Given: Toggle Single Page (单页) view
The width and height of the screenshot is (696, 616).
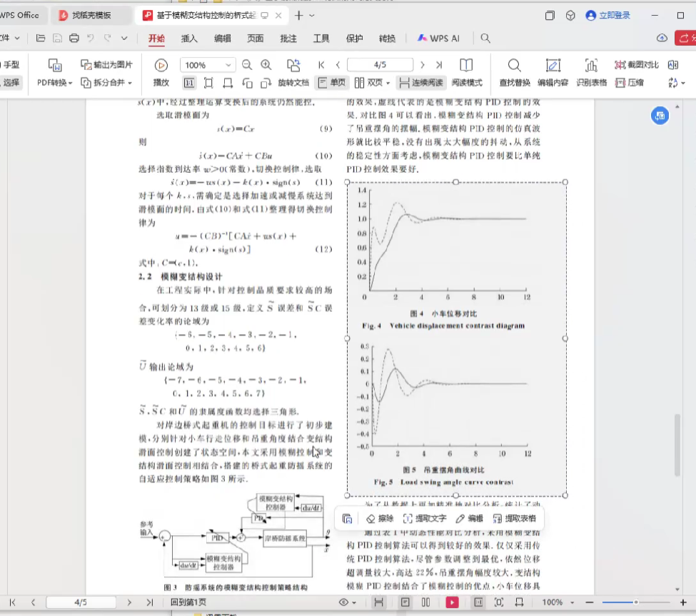Looking at the screenshot, I should [331, 83].
